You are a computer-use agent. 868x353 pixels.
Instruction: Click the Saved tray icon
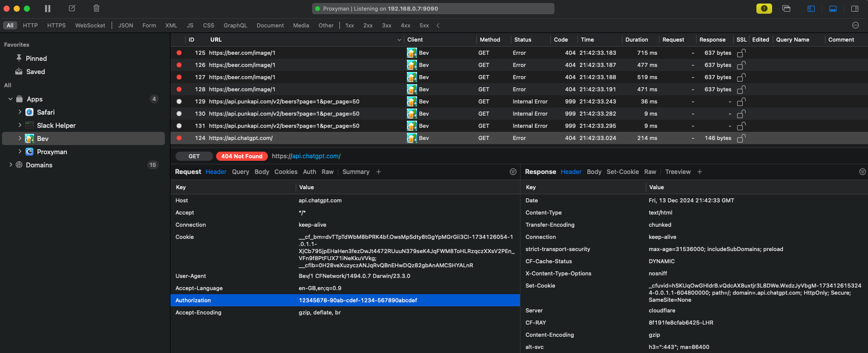[x=19, y=72]
